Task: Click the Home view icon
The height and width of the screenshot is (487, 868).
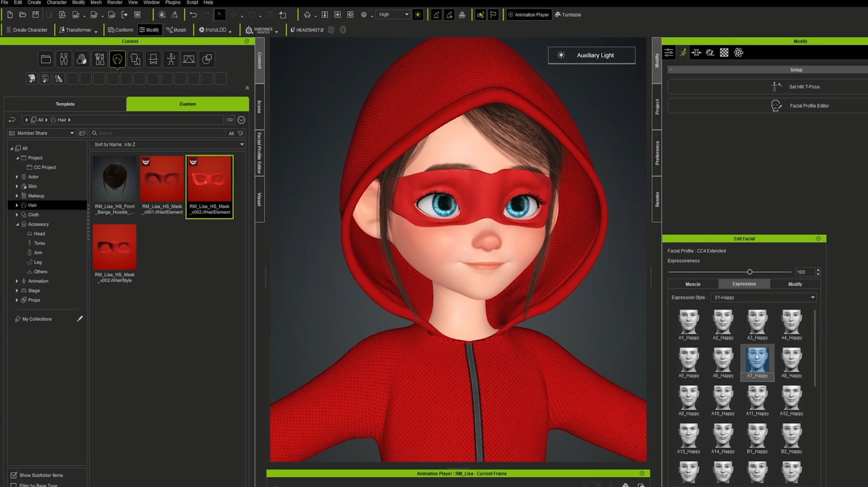Action: pos(307,15)
